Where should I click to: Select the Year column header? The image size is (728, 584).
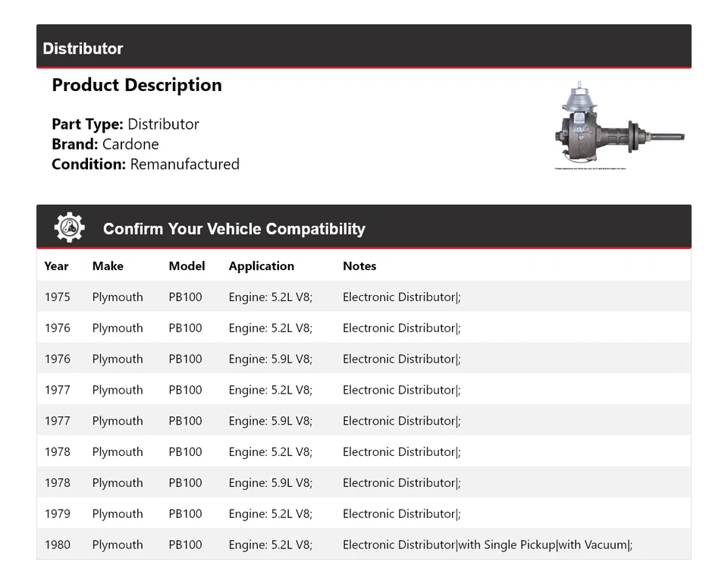[x=56, y=266]
